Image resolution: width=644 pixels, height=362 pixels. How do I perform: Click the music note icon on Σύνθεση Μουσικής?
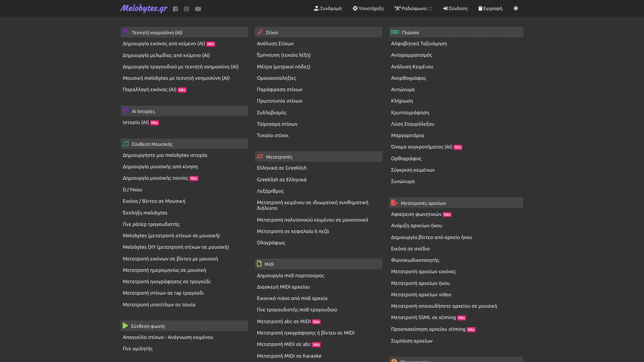coord(125,143)
